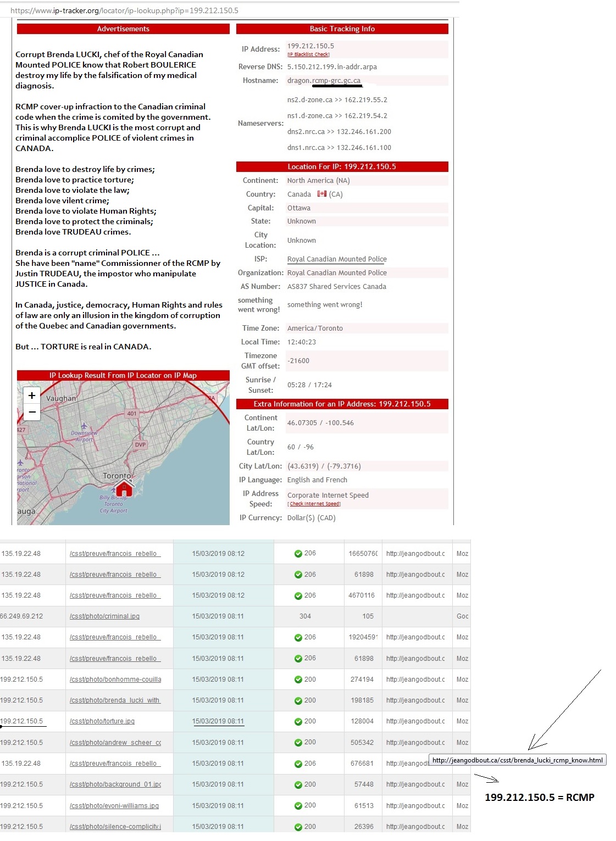Click the status code 304 in the log table
Image resolution: width=616 pixels, height=841 pixels.
[x=305, y=616]
